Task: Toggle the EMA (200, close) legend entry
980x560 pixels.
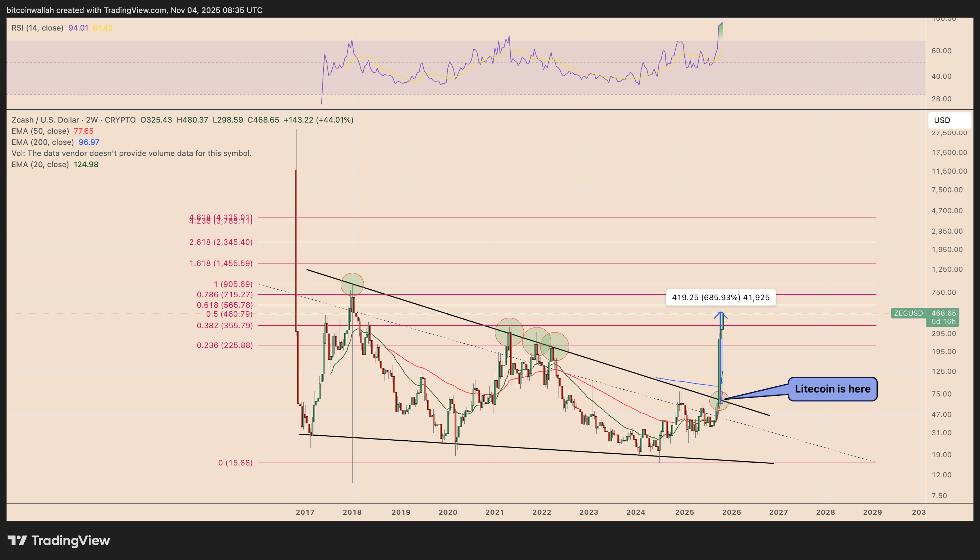Action: point(42,142)
